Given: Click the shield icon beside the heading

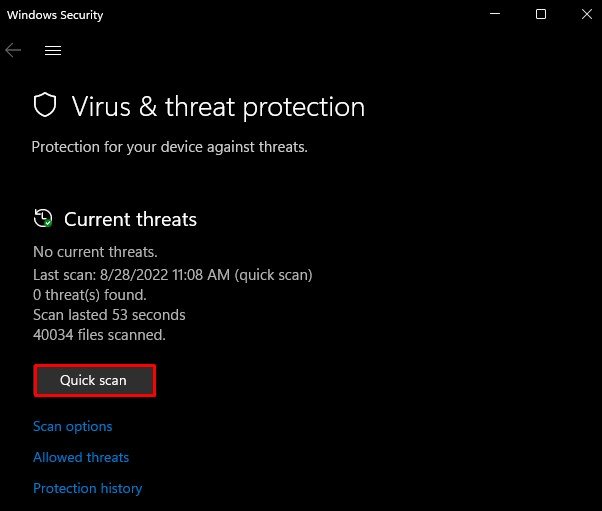Looking at the screenshot, I should (45, 104).
